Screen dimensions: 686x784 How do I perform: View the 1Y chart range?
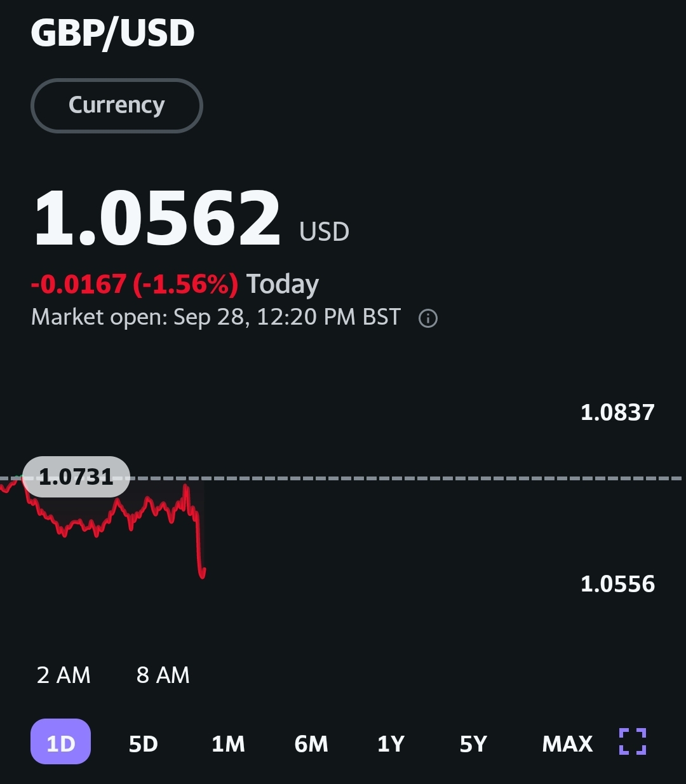391,743
